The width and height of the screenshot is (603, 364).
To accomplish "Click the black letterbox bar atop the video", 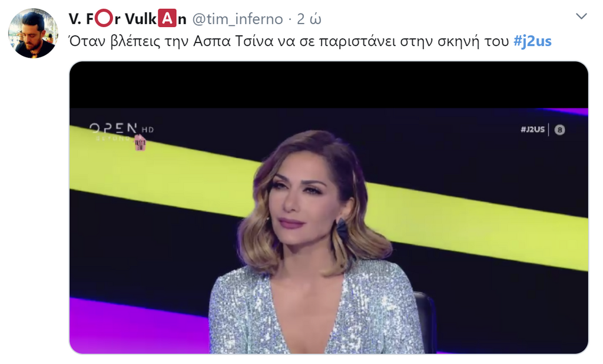I will click(x=329, y=85).
